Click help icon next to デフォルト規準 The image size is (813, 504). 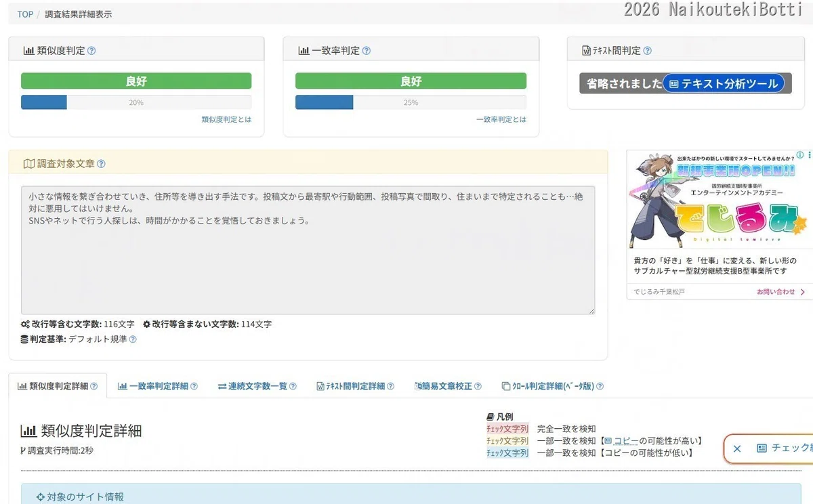coord(133,339)
